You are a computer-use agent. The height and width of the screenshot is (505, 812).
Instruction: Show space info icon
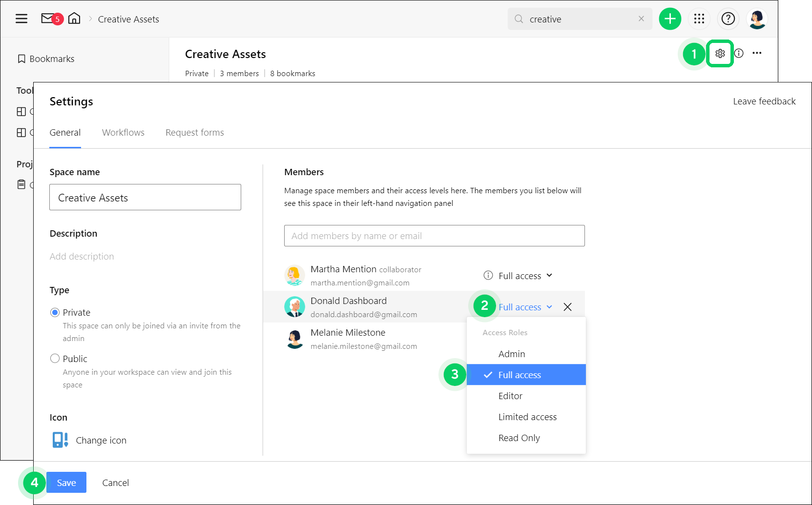(x=739, y=53)
